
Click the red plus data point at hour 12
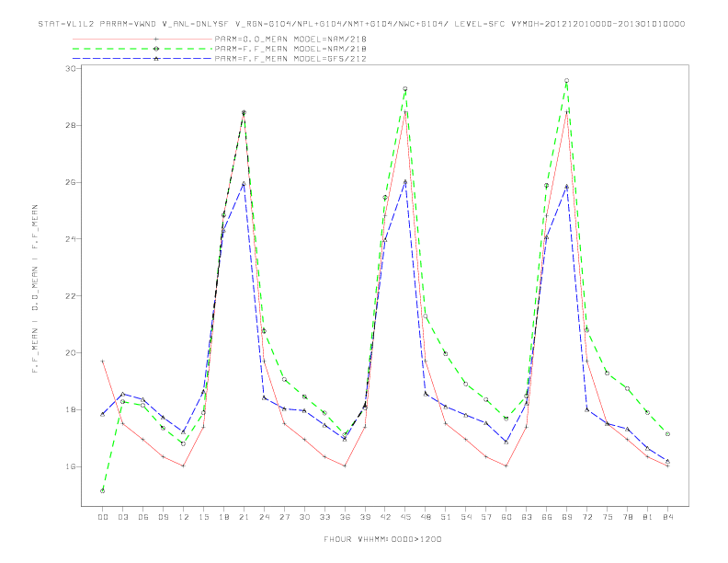coord(184,465)
